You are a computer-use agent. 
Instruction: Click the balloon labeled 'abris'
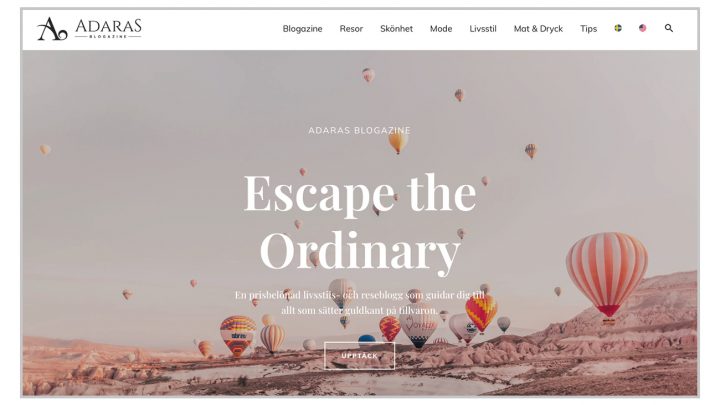tap(238, 336)
